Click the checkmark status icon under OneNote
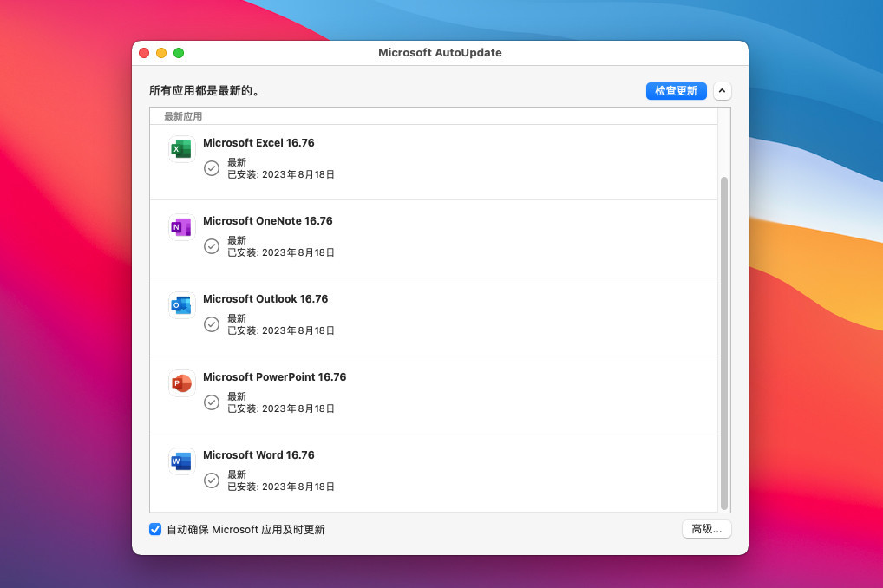 pos(212,246)
